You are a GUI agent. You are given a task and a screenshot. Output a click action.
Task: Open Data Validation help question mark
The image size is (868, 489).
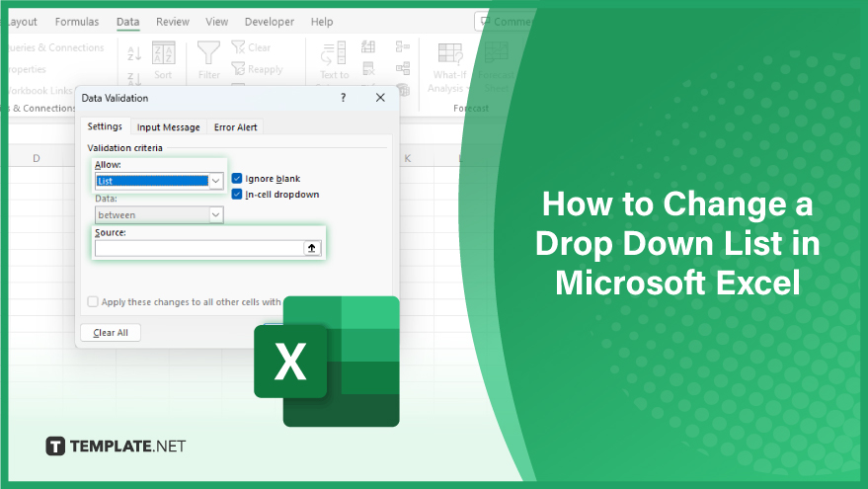click(344, 98)
